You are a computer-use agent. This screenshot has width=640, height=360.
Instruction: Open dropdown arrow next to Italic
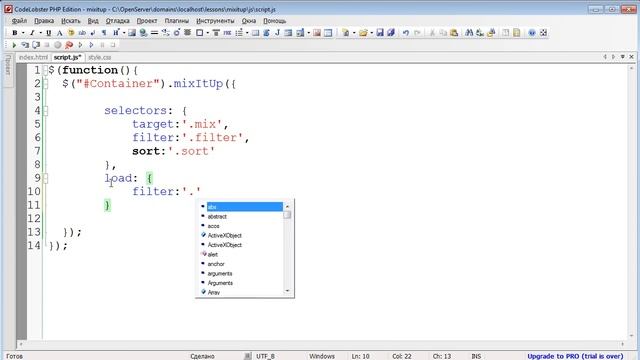[40, 33]
